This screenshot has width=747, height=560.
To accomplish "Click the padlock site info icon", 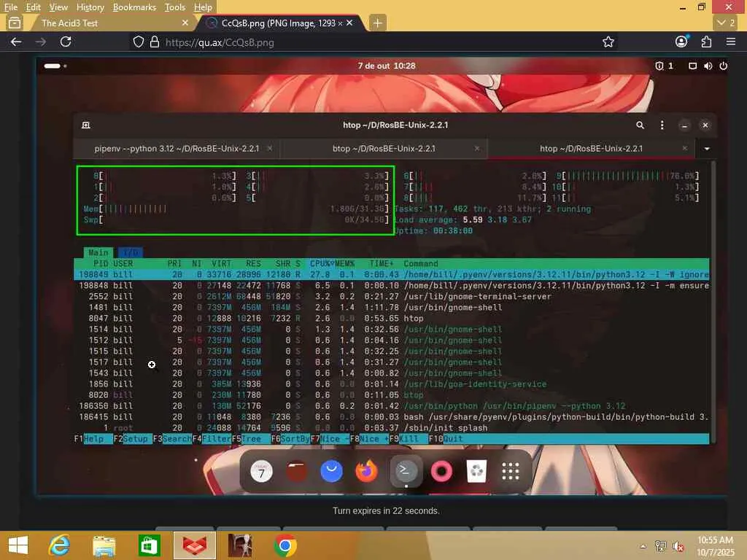I will pos(155,42).
